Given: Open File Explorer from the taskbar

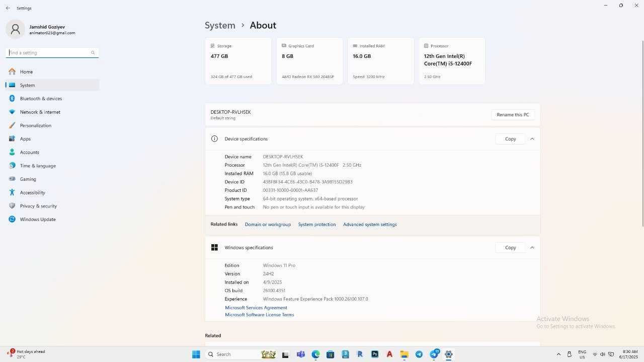Looking at the screenshot, I should point(404,354).
